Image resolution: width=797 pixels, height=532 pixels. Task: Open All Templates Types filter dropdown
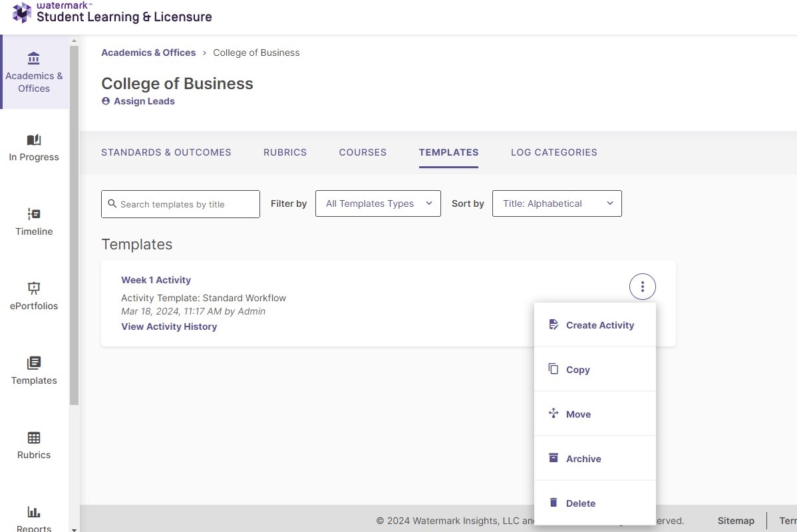[378, 203]
